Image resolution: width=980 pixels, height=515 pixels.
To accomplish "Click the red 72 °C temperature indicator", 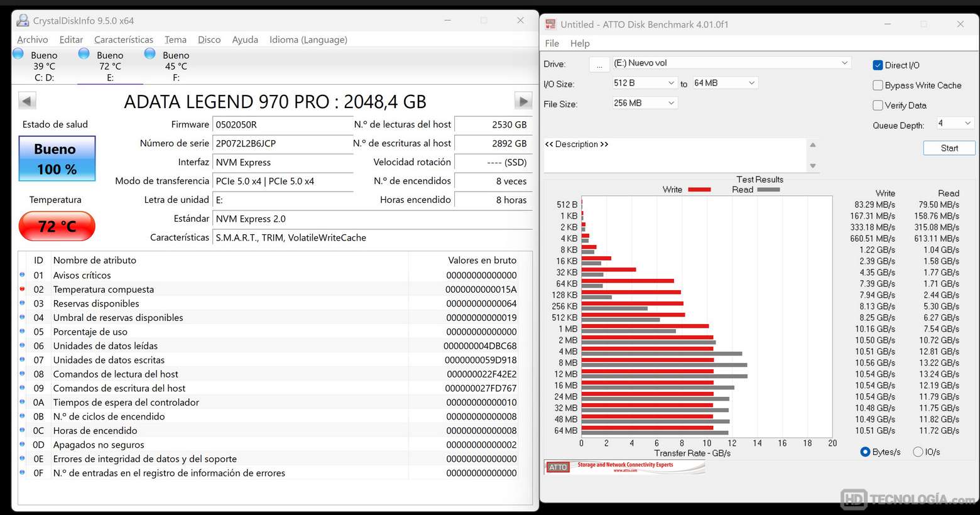I will click(x=57, y=226).
